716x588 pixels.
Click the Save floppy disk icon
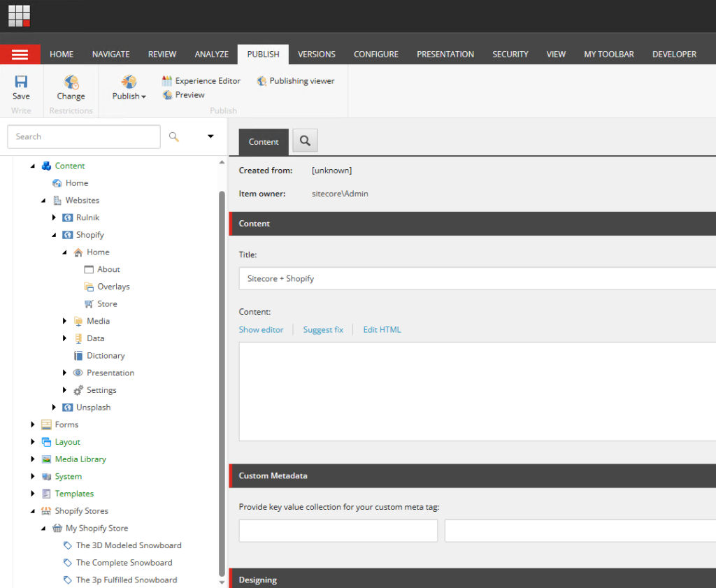pos(21,82)
